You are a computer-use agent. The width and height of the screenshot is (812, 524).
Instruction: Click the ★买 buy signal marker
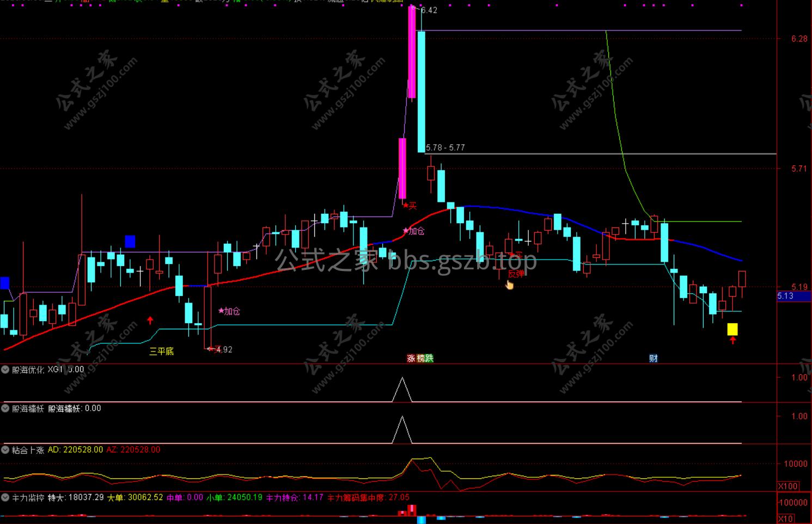(410, 206)
